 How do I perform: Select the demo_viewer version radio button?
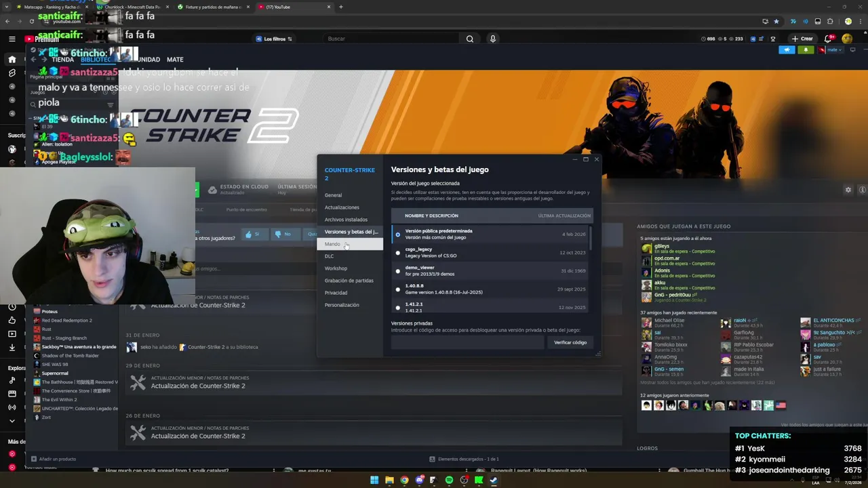click(398, 271)
